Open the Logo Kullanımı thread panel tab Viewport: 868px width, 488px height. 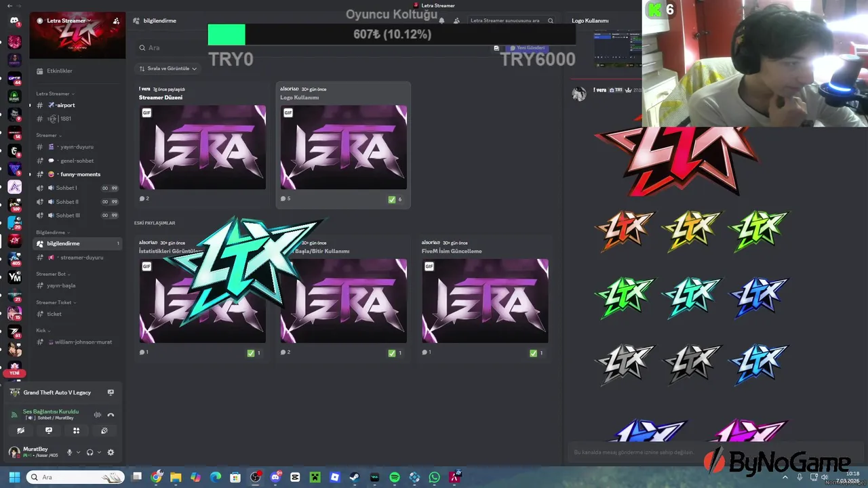click(x=590, y=21)
